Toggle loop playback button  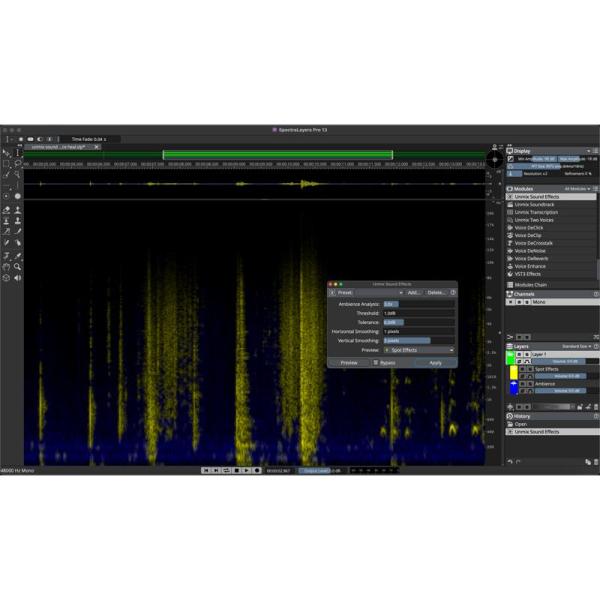pos(226,470)
